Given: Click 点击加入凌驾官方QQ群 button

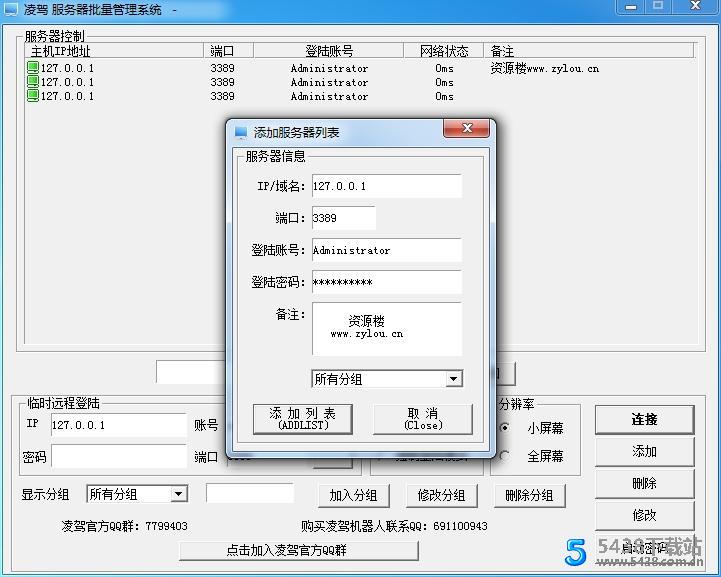Looking at the screenshot, I should coord(298,550).
